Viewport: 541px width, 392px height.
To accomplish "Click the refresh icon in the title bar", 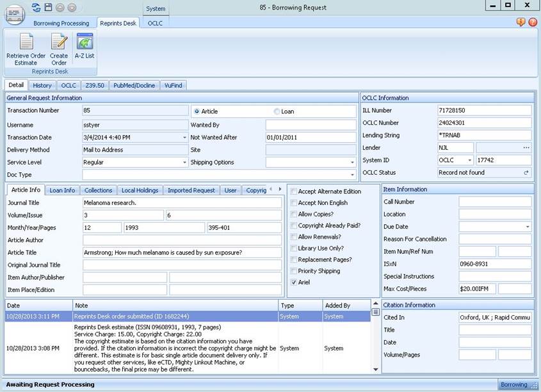I will click(x=35, y=8).
